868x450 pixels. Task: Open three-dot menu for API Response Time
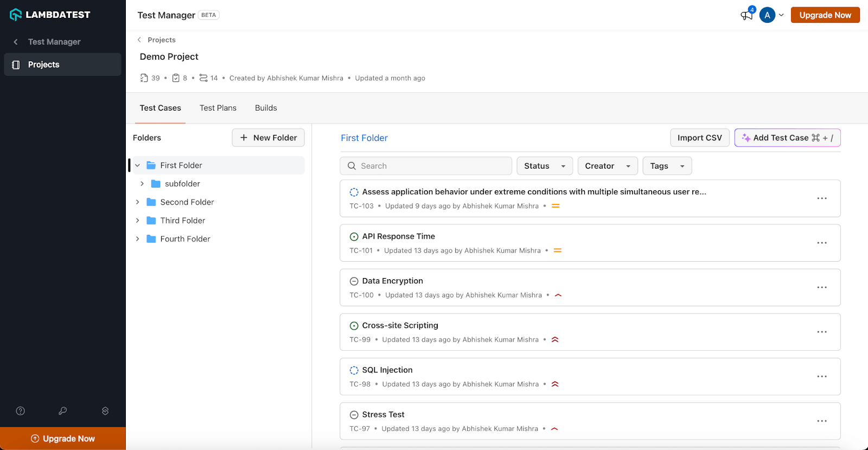point(822,243)
